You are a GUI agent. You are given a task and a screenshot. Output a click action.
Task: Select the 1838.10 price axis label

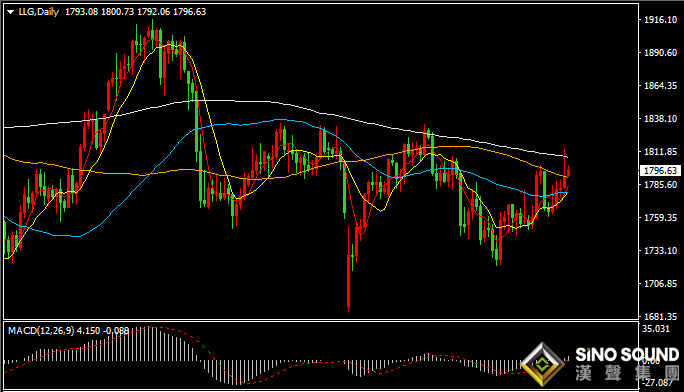point(660,119)
